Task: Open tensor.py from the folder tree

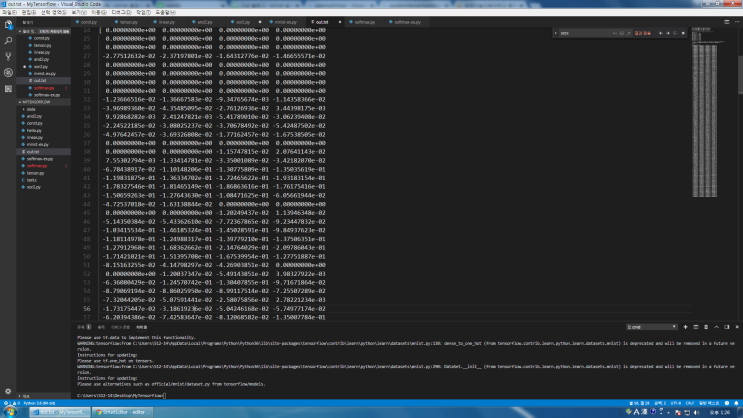Action: point(33,172)
